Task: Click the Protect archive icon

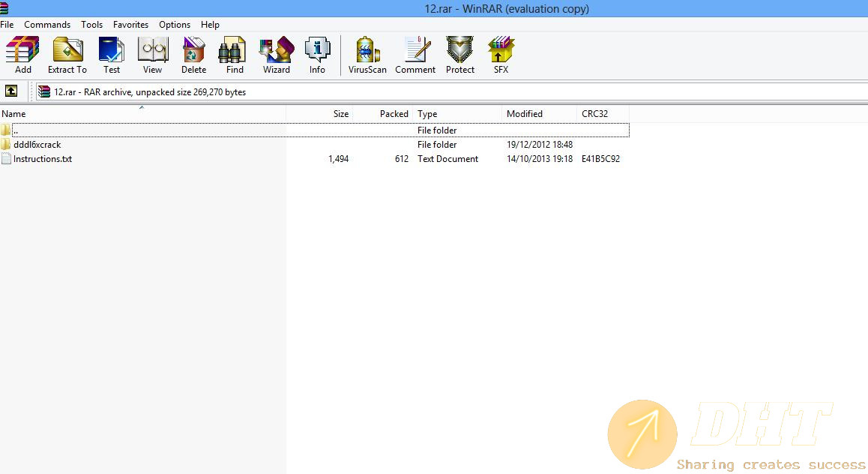Action: [x=460, y=55]
